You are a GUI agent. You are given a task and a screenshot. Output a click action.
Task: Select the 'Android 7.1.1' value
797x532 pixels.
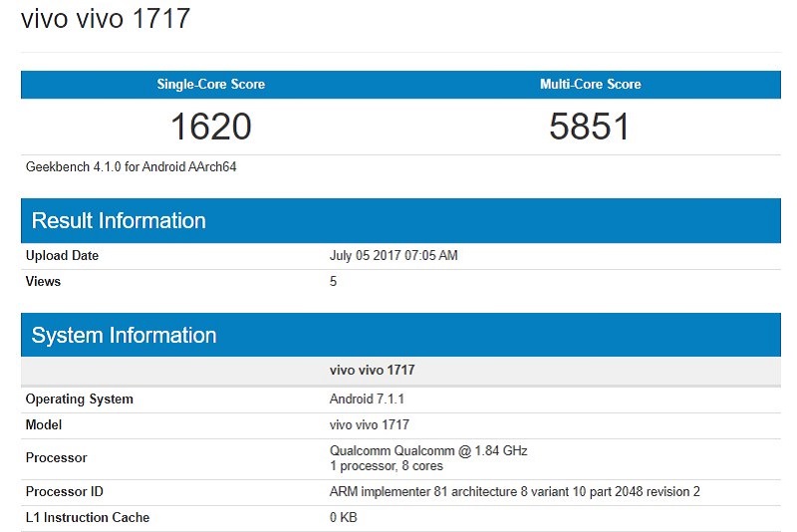coord(367,399)
